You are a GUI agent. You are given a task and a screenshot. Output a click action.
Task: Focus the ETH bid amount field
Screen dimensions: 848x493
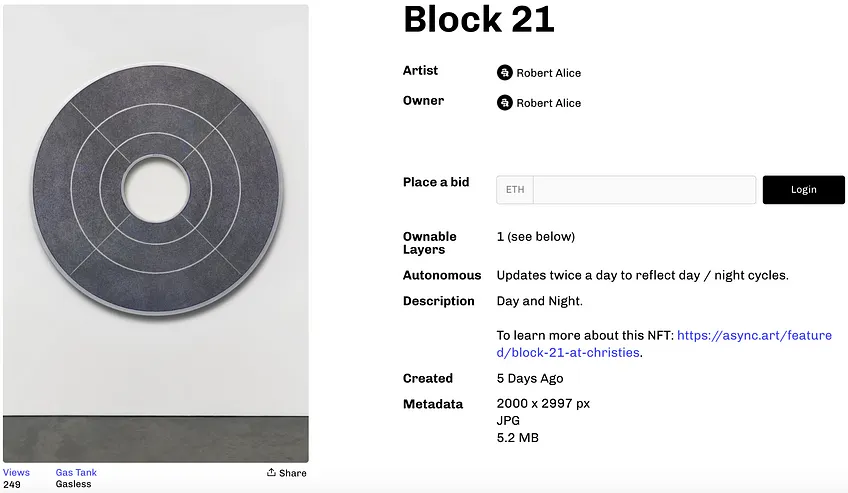(x=644, y=190)
